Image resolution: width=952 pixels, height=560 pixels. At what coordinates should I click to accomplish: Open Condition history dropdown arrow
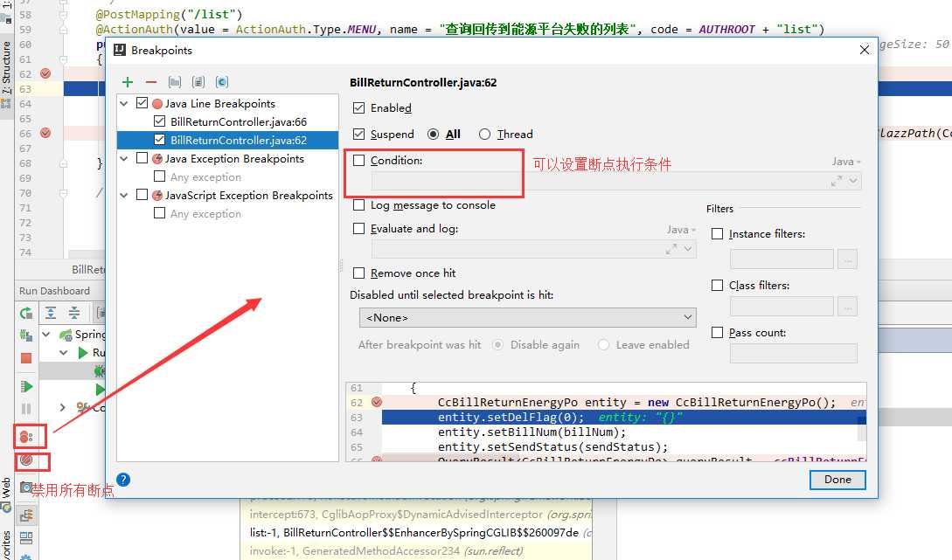[x=853, y=181]
